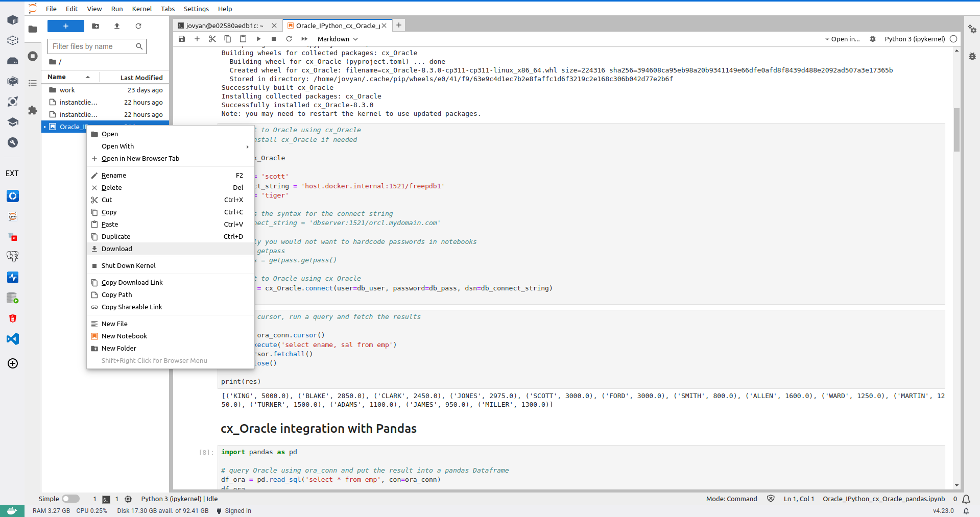Upload files using upload arrow icon
Image resolution: width=980 pixels, height=517 pixels.
(x=116, y=26)
